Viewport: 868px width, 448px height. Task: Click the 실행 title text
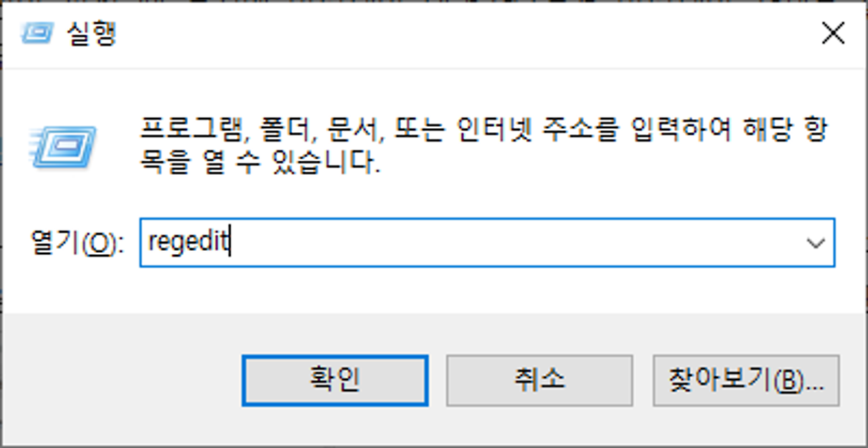92,33
